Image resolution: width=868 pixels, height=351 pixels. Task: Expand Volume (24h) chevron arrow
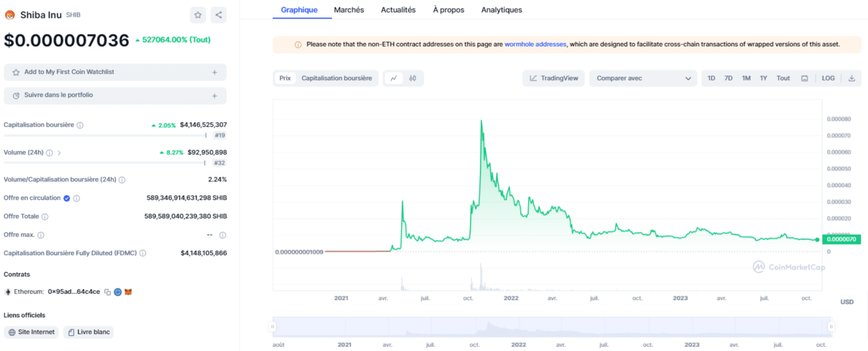point(59,153)
